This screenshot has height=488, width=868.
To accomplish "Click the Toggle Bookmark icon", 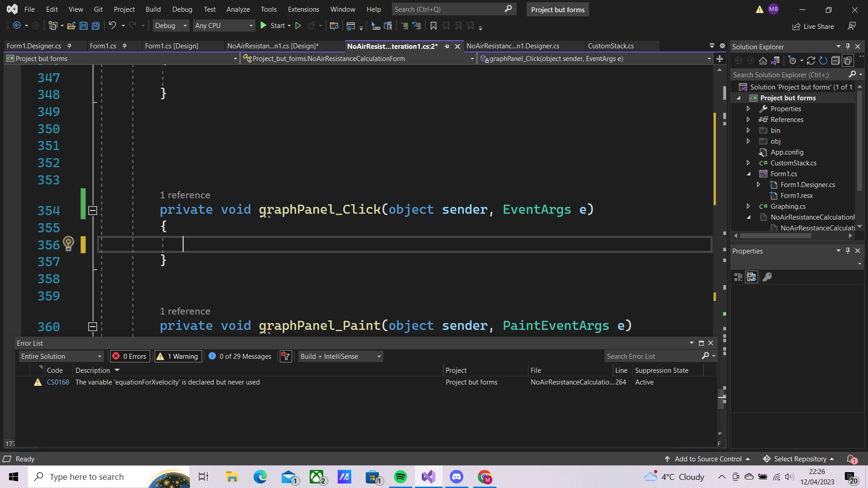I will click(433, 26).
